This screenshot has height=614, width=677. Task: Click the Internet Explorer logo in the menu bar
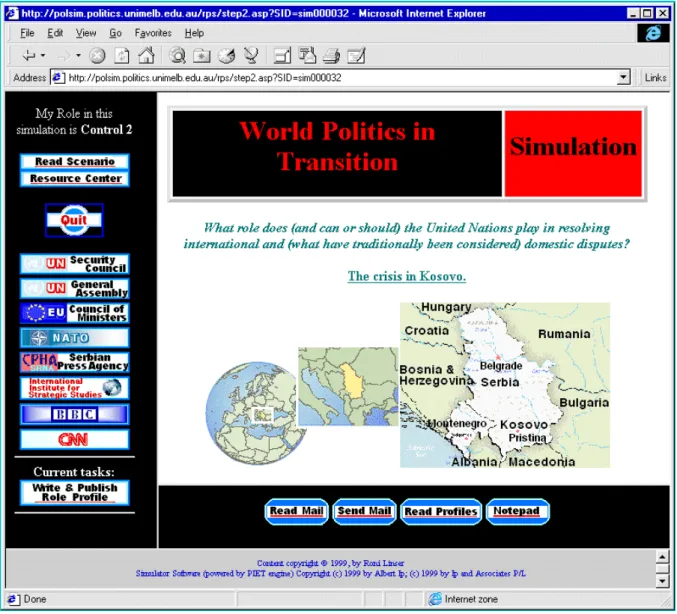pyautogui.click(x=653, y=33)
